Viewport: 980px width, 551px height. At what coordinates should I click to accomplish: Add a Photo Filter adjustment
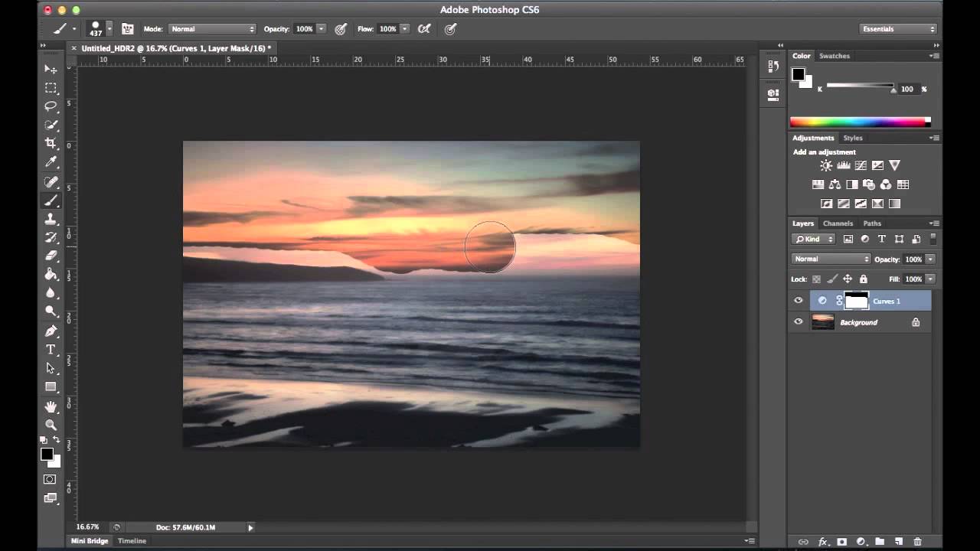tap(868, 184)
